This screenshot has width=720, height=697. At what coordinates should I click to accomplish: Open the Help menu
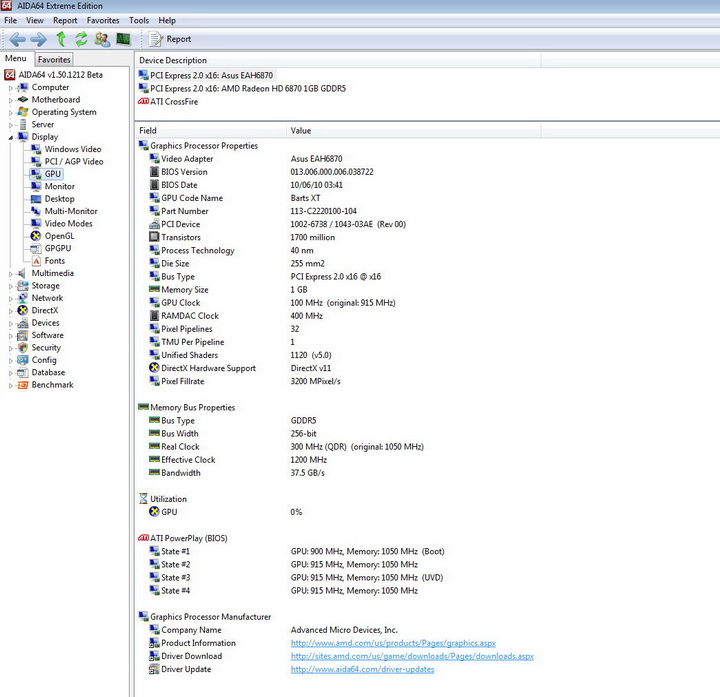pyautogui.click(x=167, y=21)
